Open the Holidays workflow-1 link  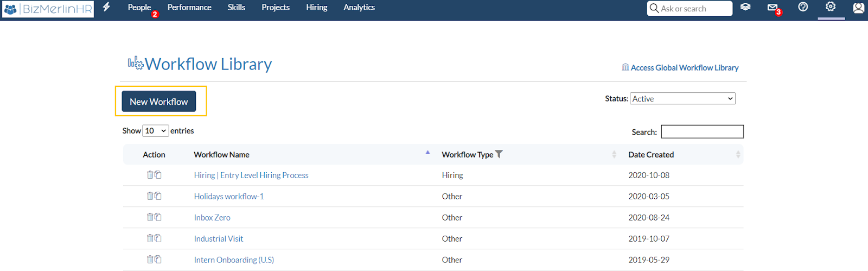pos(229,197)
